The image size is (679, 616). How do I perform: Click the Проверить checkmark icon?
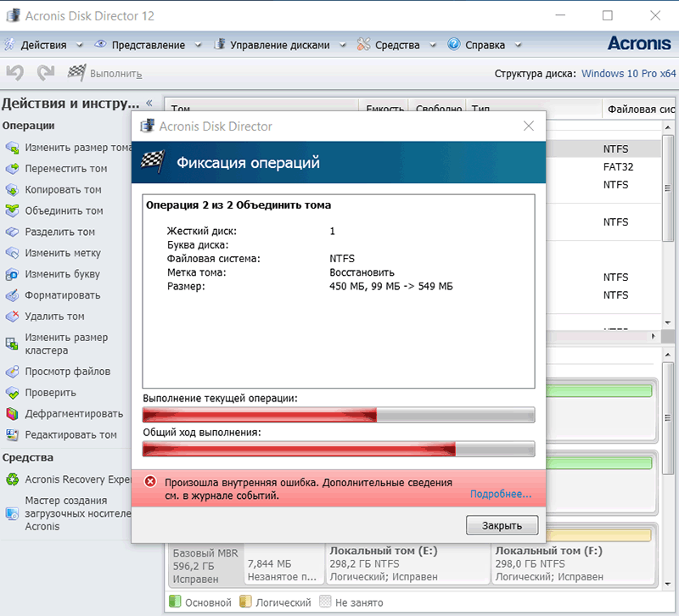click(x=12, y=393)
